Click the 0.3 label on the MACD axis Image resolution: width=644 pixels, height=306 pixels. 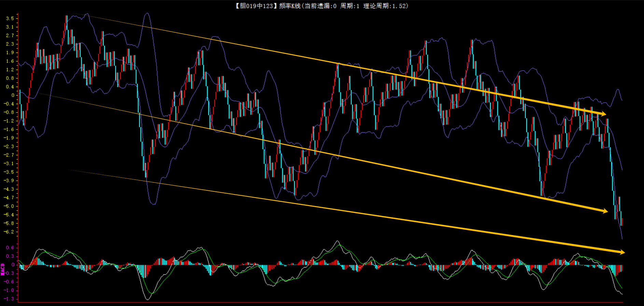pos(10,256)
